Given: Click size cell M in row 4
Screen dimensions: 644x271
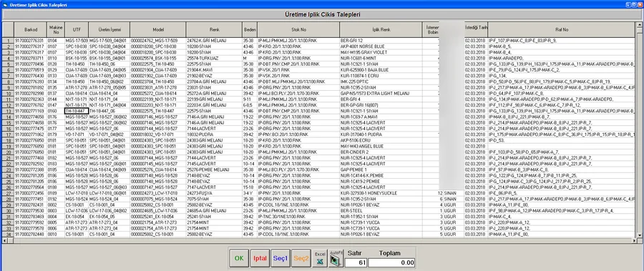Looking at the screenshot, I should pyautogui.click(x=250, y=59).
